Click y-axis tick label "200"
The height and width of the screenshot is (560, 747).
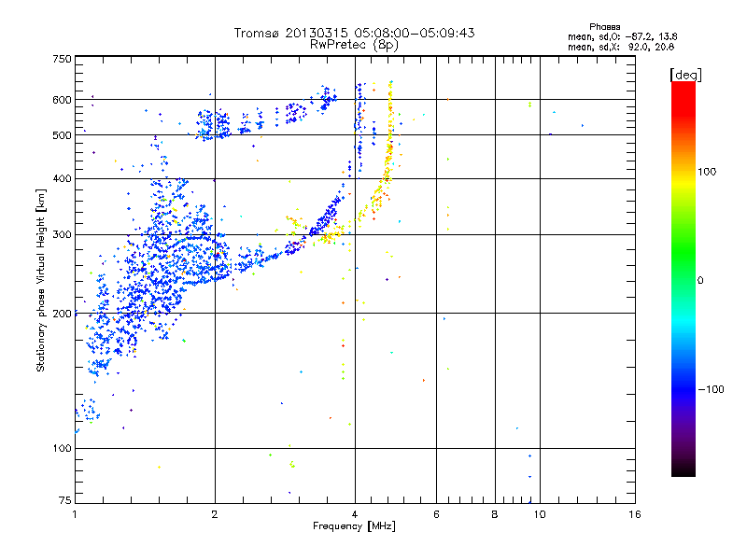[x=62, y=314]
